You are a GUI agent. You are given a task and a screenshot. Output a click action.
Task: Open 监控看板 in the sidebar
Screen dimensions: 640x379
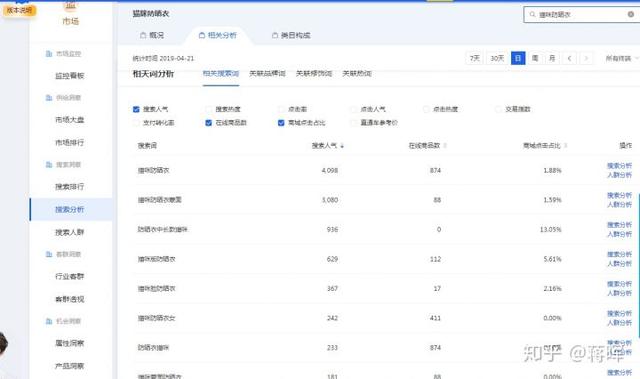pyautogui.click(x=70, y=76)
